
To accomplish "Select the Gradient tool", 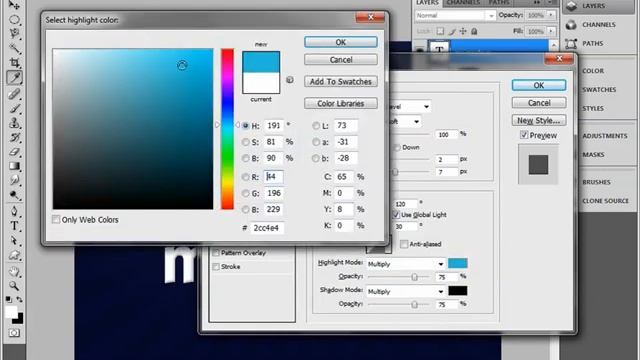I will 14,166.
